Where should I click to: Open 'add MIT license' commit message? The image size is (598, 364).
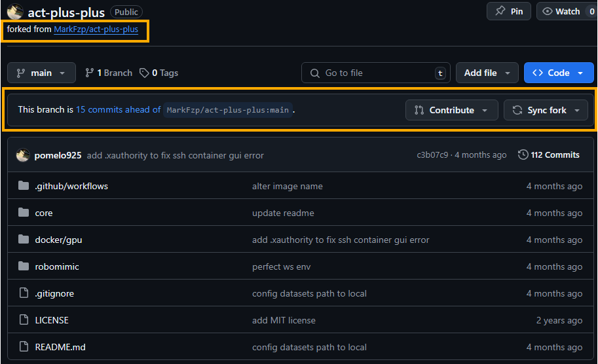pyautogui.click(x=284, y=320)
